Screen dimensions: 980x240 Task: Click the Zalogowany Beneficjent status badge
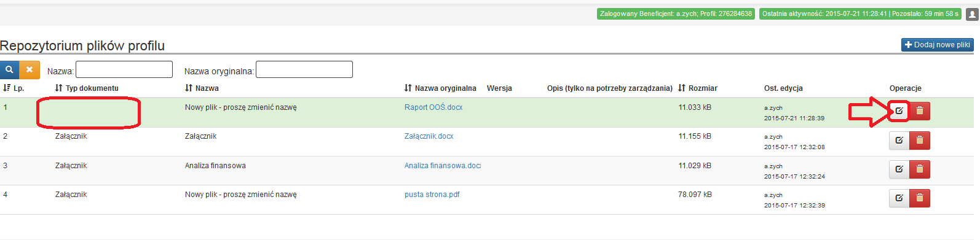pos(676,14)
